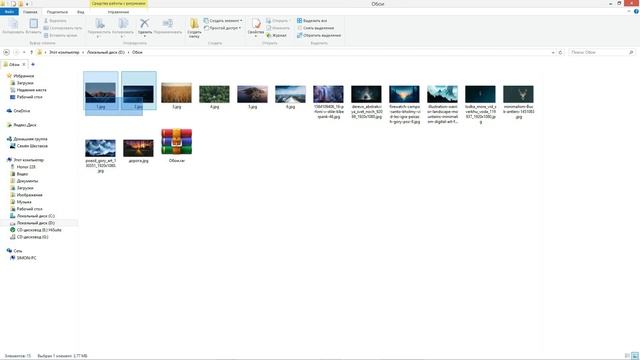Open the Manage (Управление) picture tools tab
The width and height of the screenshot is (640, 360).
[118, 12]
